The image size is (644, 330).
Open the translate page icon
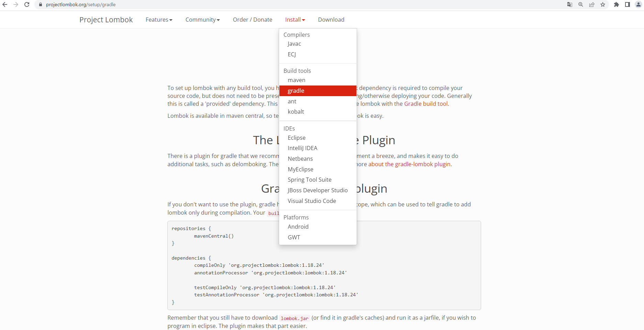pos(570,4)
